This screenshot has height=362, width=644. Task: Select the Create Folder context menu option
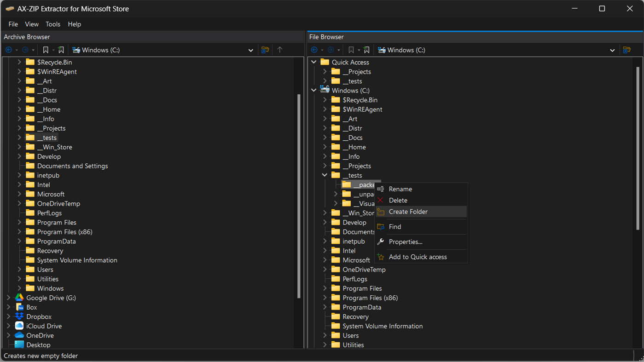click(x=407, y=211)
